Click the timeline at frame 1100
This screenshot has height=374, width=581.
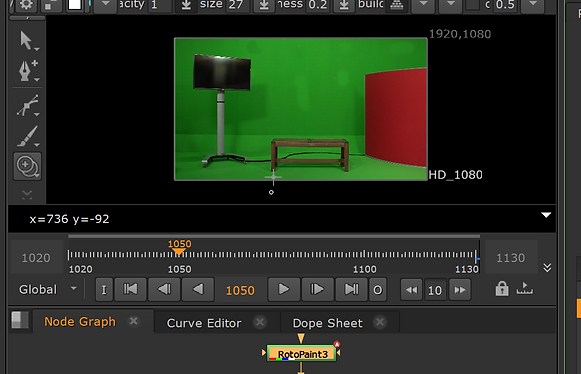coord(364,255)
